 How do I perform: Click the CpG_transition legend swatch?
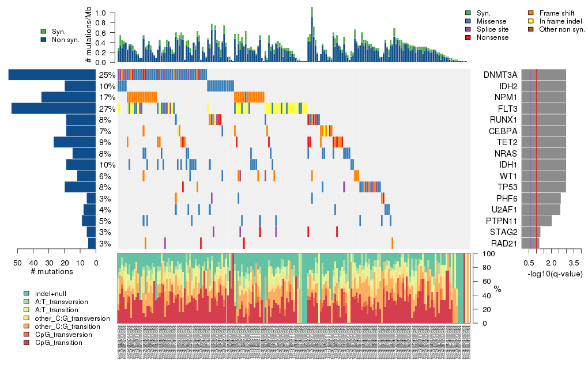pos(27,343)
